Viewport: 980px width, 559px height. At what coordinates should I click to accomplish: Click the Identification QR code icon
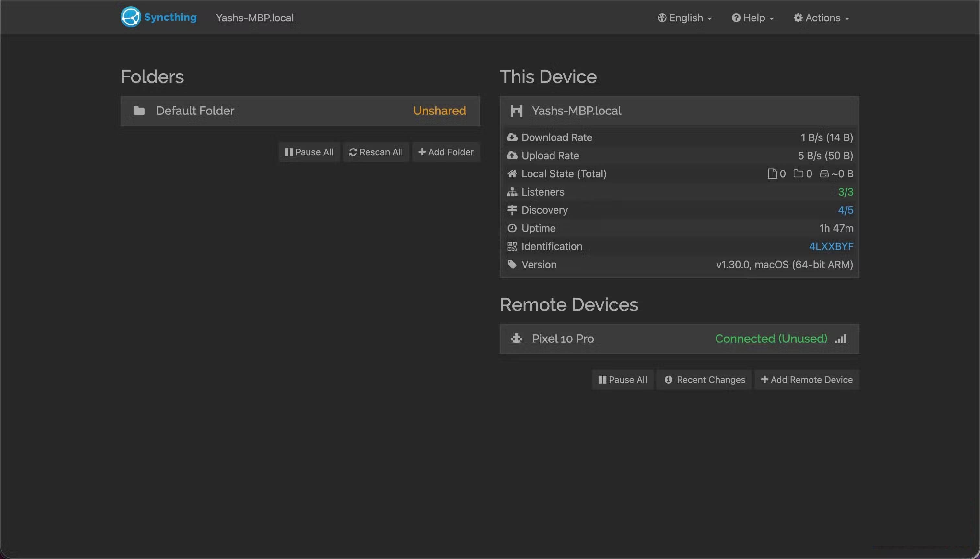pos(512,246)
